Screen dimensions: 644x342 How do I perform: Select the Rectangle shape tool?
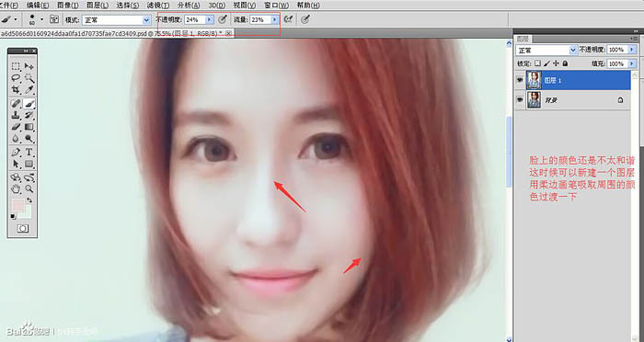(x=29, y=165)
